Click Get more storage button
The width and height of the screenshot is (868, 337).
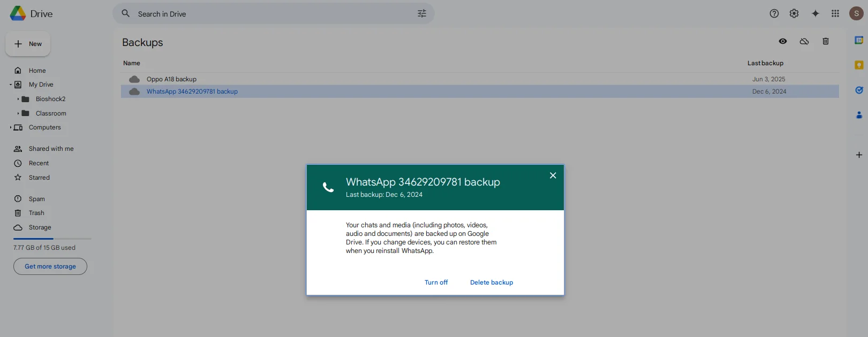tap(50, 266)
